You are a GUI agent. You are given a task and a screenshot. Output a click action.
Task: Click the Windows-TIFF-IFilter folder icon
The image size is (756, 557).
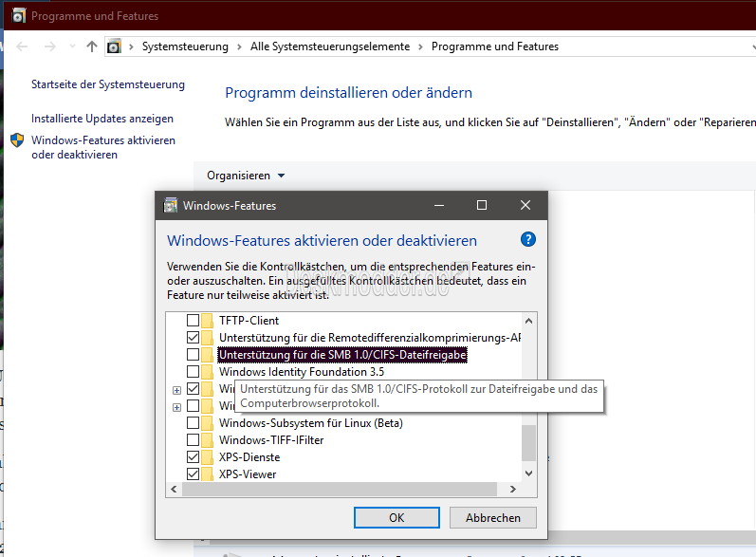tap(208, 440)
